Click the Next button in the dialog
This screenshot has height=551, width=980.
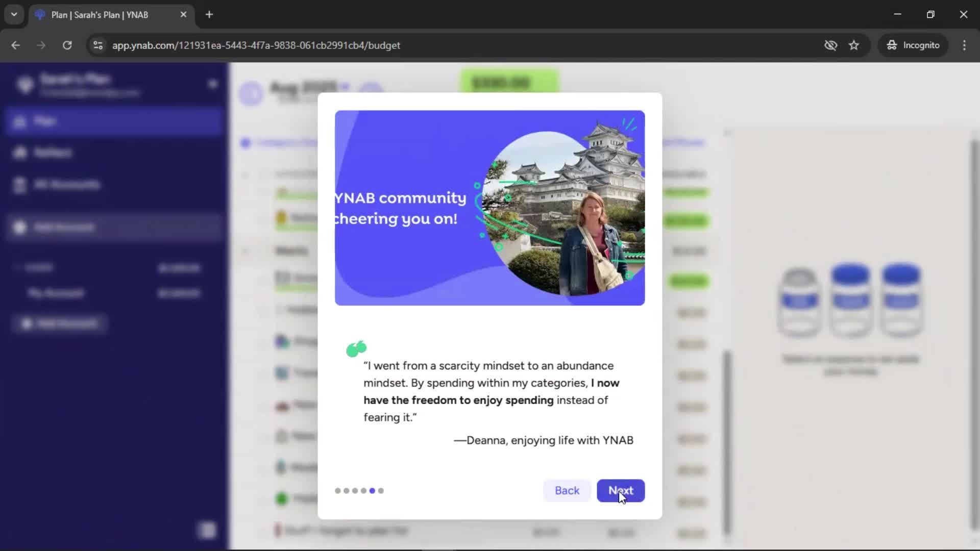(x=621, y=490)
